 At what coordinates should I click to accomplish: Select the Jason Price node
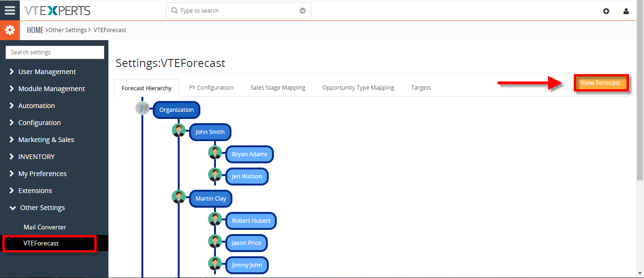[x=246, y=243]
